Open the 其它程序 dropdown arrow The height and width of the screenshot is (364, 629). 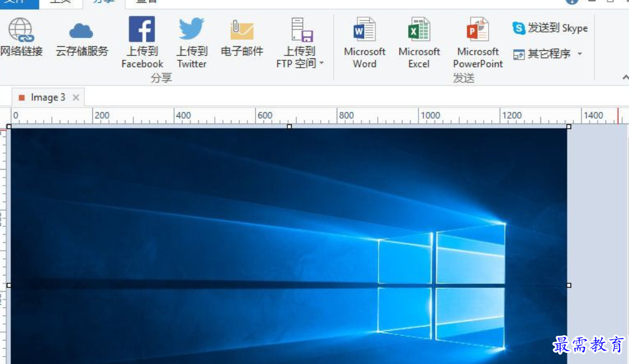(580, 53)
